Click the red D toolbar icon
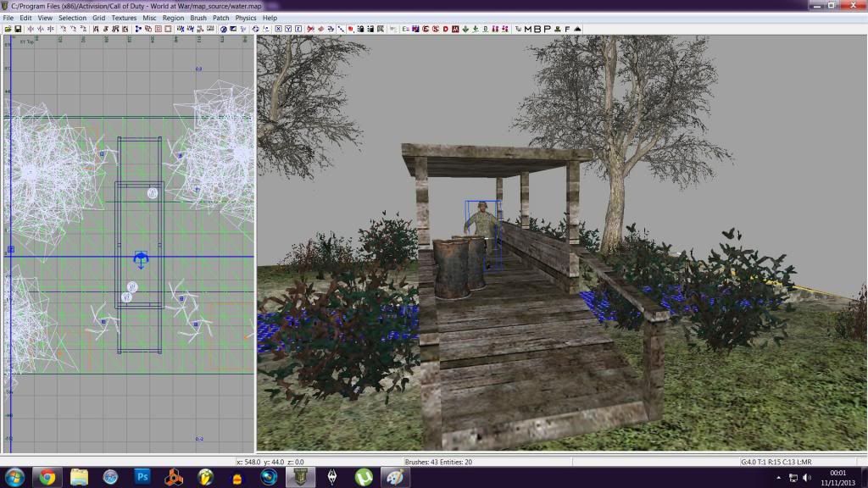Screen dimensions: 868x488 [446, 29]
